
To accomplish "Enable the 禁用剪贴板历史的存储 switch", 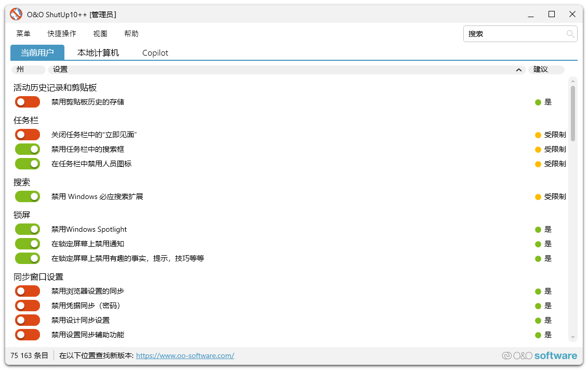I will point(27,102).
